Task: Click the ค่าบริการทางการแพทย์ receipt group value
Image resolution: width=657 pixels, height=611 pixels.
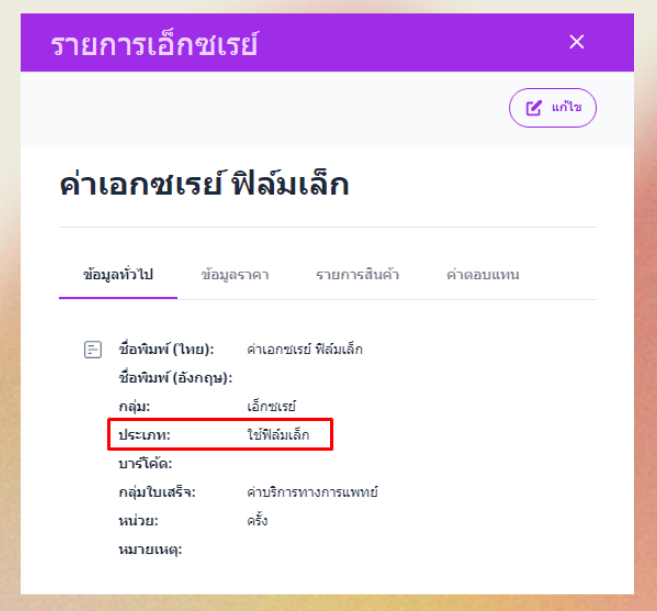Action: (x=312, y=492)
